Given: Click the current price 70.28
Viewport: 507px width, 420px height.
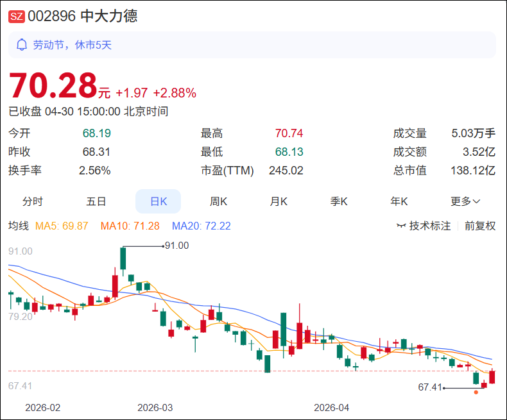Looking at the screenshot, I should click(53, 86).
